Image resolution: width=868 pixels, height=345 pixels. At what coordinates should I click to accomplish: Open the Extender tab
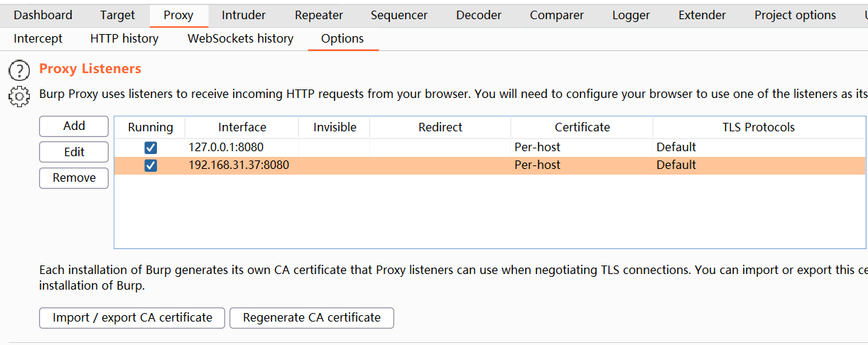point(702,15)
